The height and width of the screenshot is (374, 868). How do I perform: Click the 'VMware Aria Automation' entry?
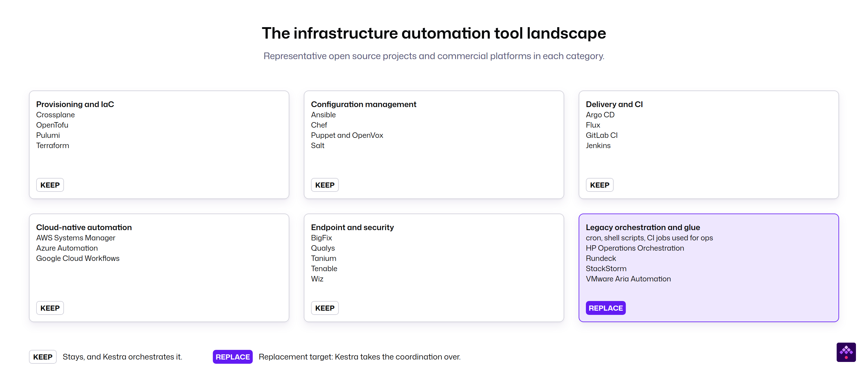tap(628, 279)
